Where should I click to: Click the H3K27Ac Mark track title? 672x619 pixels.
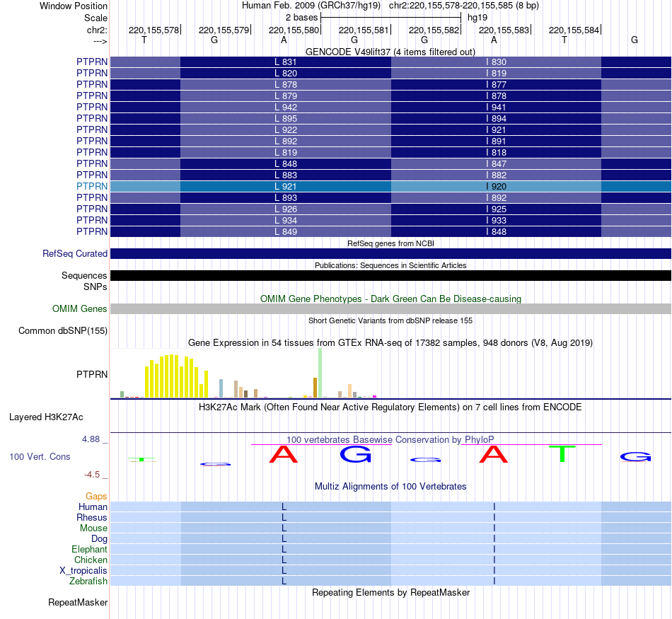point(390,407)
